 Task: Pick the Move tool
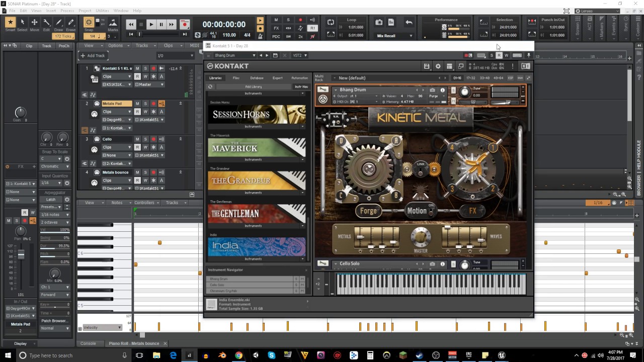[x=34, y=22]
